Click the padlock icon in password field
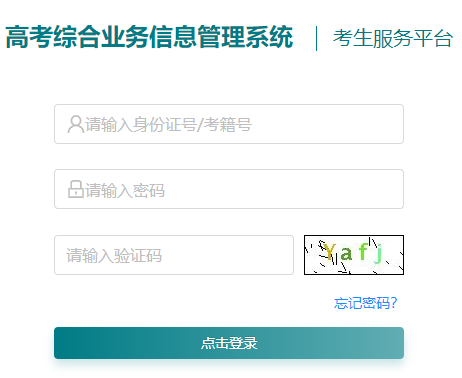462x378 pixels. [76, 189]
